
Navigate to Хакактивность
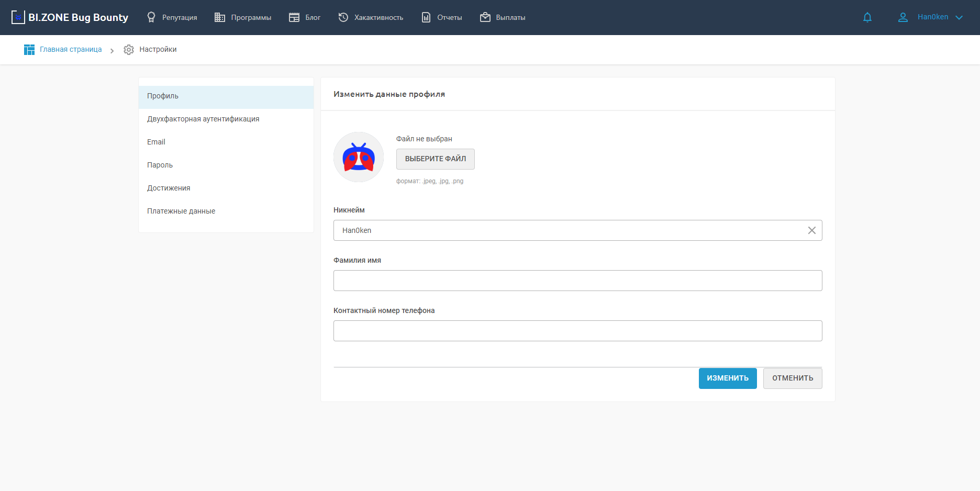point(371,17)
